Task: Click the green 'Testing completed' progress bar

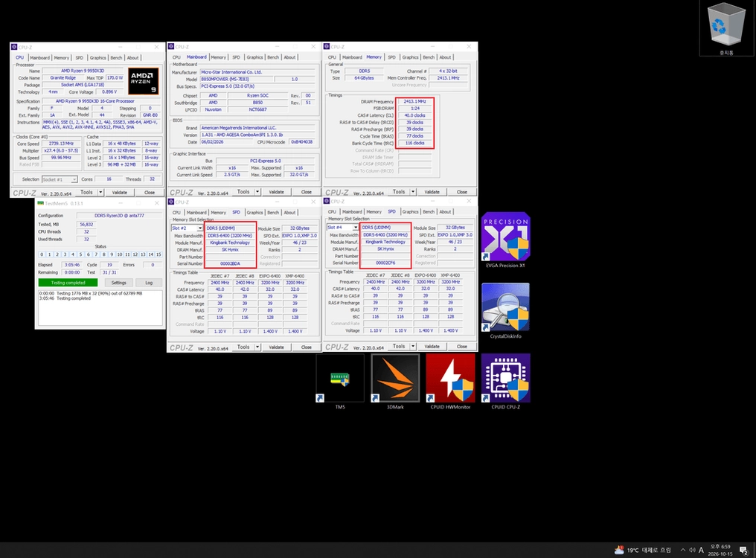Action: (x=68, y=283)
